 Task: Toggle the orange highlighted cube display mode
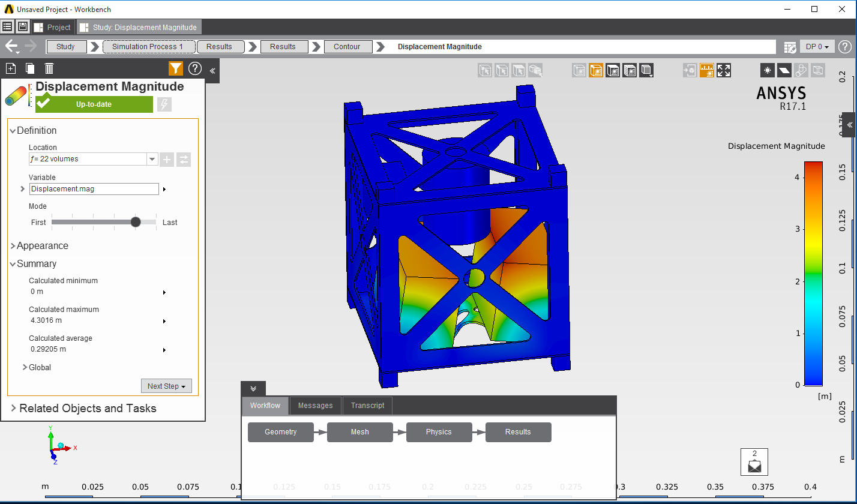tap(596, 70)
